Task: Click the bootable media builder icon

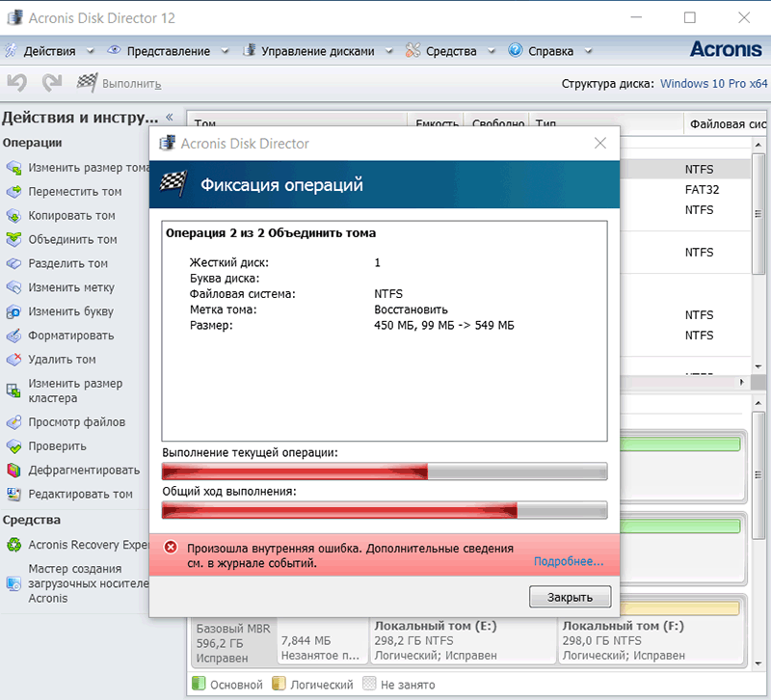Action: [x=13, y=584]
